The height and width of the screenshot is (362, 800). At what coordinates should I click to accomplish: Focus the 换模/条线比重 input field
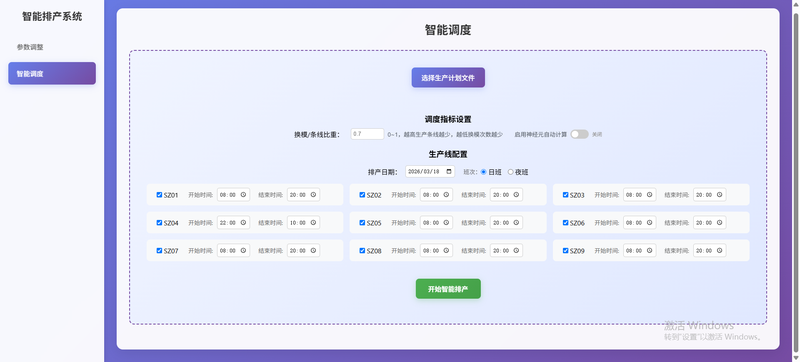367,134
